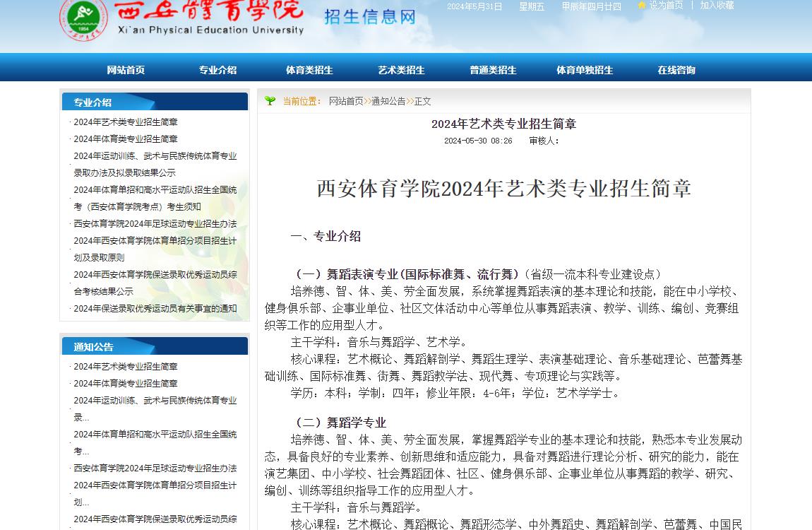Click the 审核人: label
Screen dimensions: 812x530
coord(544,141)
